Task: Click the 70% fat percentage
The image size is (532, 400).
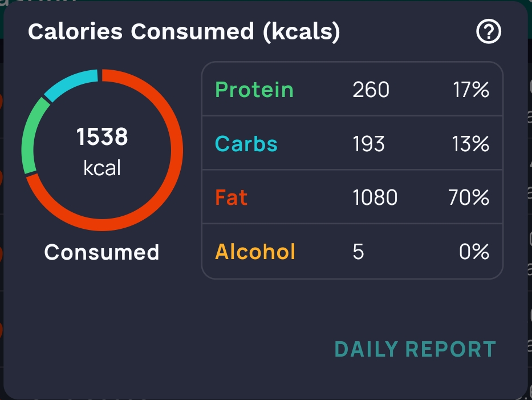Action: click(469, 197)
